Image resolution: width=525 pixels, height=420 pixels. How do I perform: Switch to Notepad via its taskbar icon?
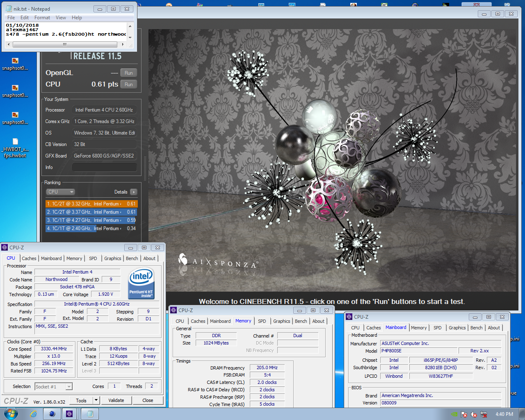89,414
